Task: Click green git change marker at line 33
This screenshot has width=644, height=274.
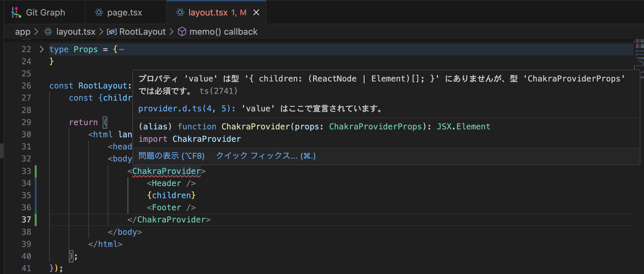Action: 36,171
